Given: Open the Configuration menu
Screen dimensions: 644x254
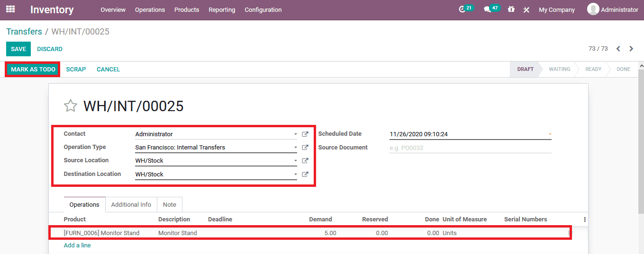Looking at the screenshot, I should pos(263,9).
